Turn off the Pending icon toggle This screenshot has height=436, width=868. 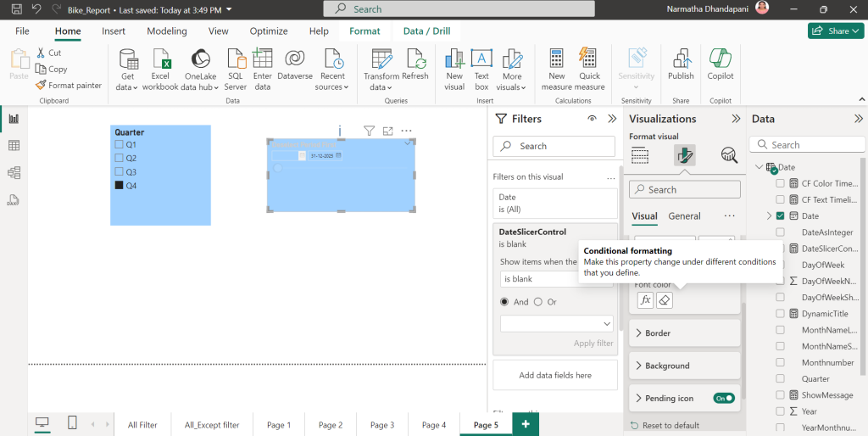[724, 398]
